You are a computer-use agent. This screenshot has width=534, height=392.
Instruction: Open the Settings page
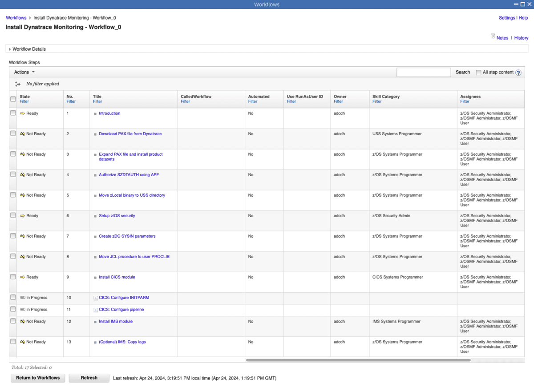(507, 18)
